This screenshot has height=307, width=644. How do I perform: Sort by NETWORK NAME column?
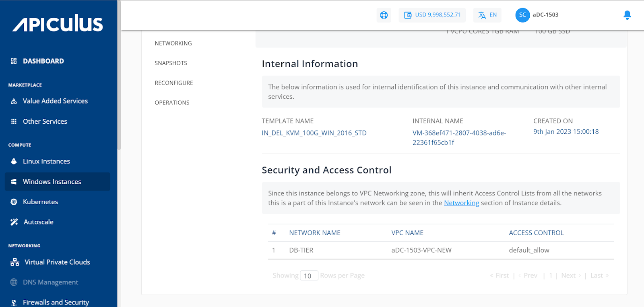click(315, 233)
